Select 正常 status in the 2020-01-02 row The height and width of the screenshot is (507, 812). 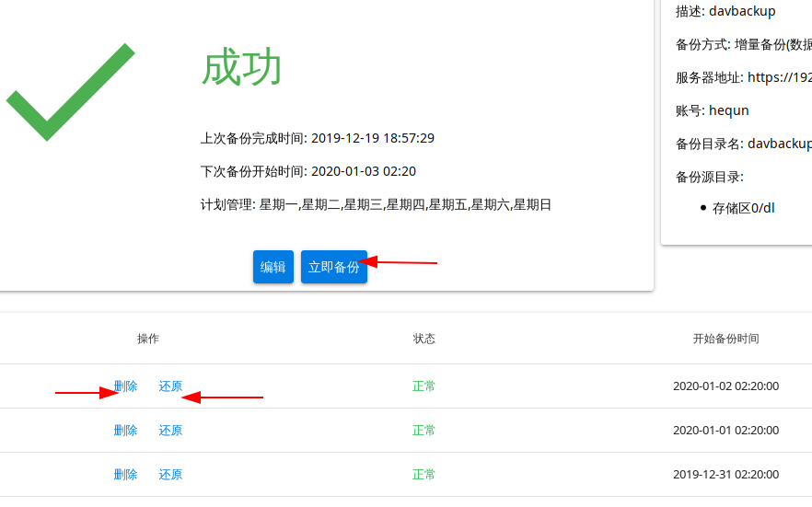point(424,386)
